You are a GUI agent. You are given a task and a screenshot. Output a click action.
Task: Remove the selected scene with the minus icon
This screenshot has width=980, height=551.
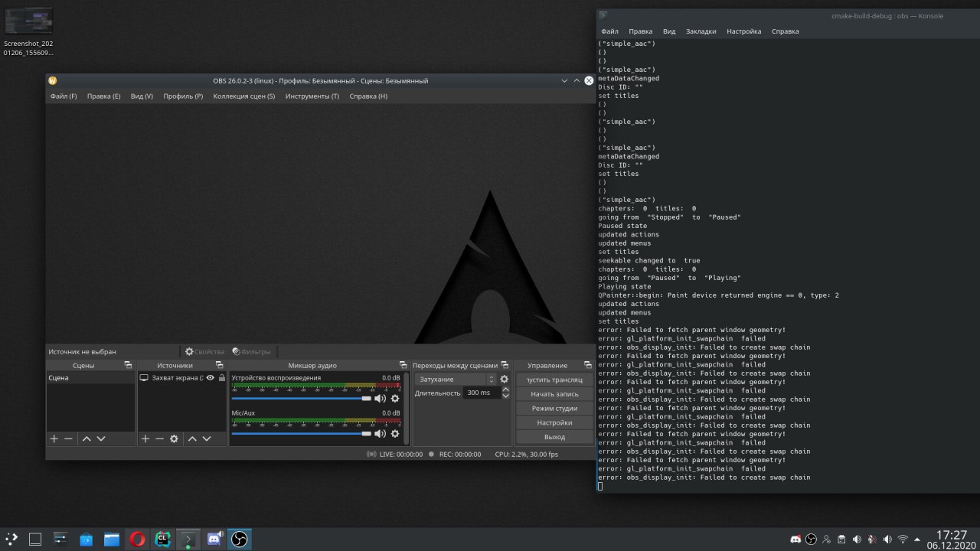[68, 439]
